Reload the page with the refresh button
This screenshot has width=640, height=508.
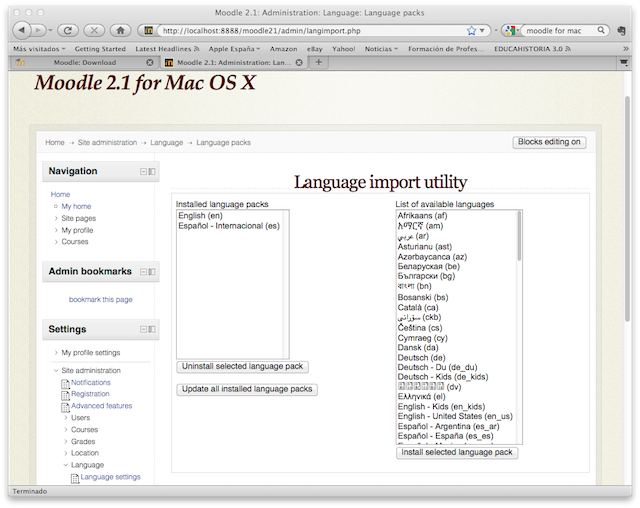[68, 31]
